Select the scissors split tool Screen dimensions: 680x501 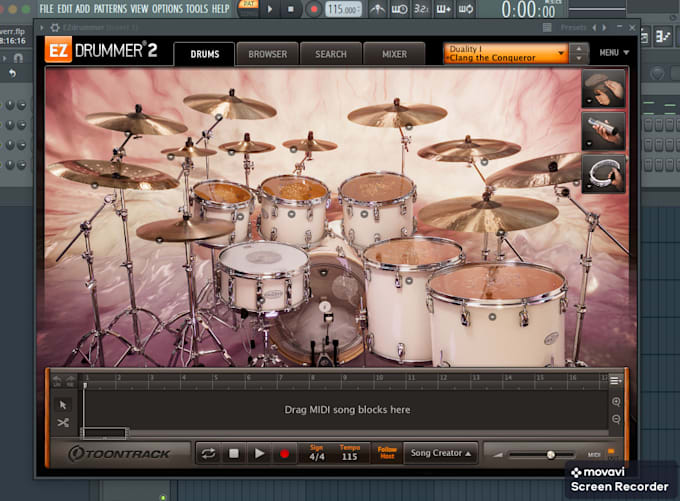tap(63, 422)
